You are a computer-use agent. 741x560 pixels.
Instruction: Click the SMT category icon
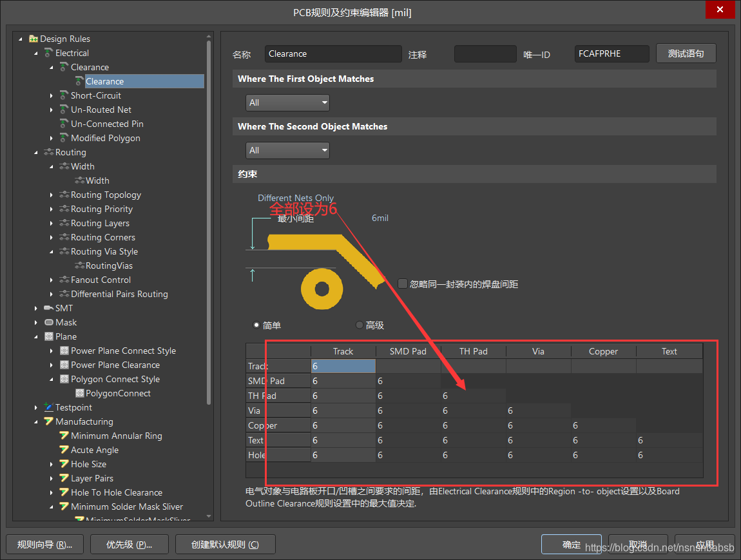49,308
